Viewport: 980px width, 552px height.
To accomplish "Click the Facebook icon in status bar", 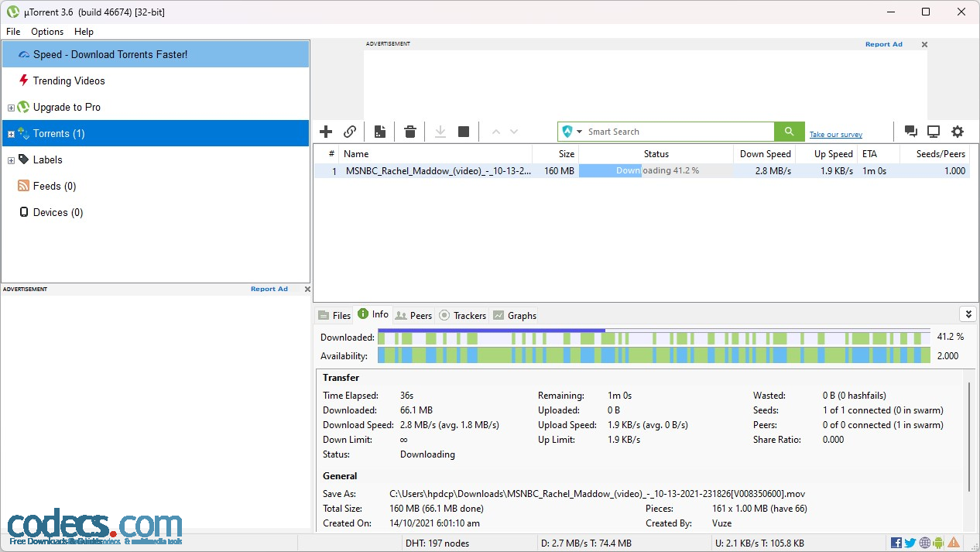I will 896,543.
